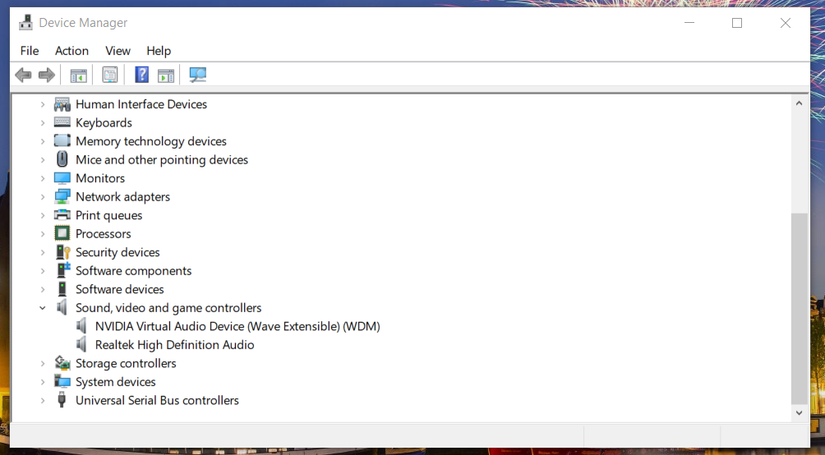The width and height of the screenshot is (825, 455).
Task: Click the vertical scrollbar thumb
Action: (799, 309)
